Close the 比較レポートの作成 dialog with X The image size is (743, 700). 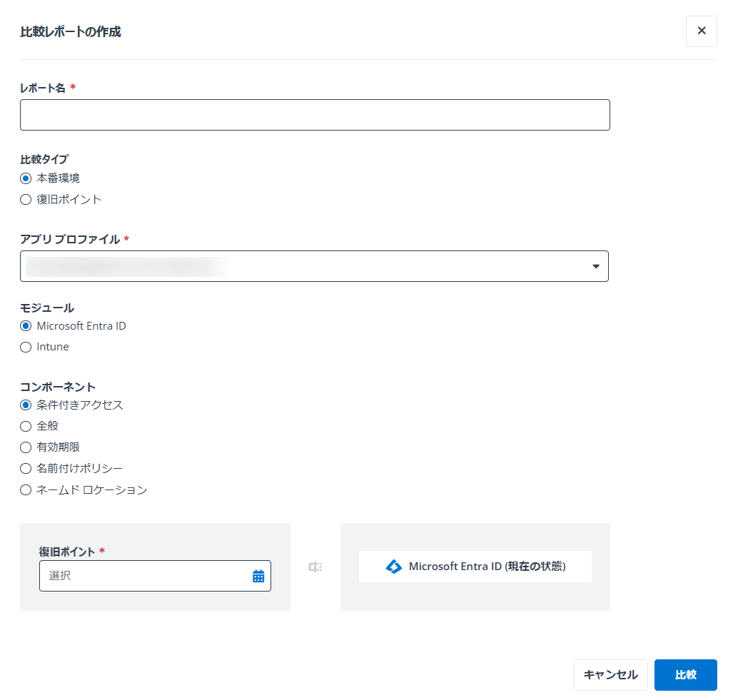click(701, 31)
